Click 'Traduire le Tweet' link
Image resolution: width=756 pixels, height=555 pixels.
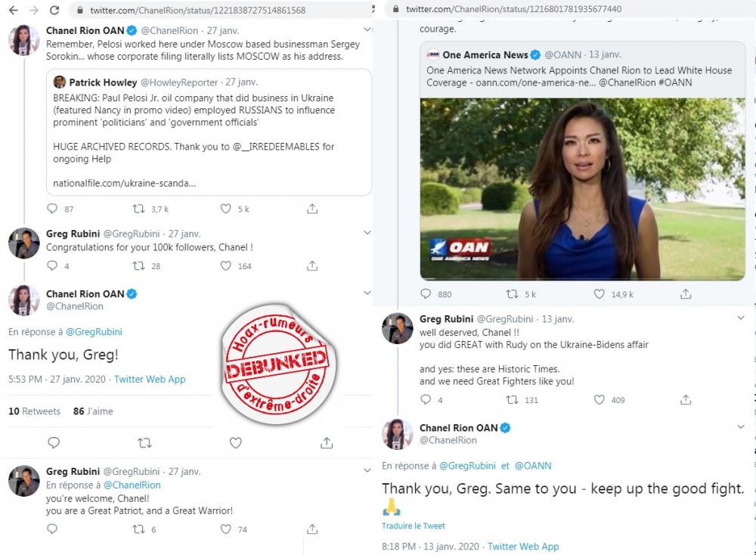(x=414, y=526)
